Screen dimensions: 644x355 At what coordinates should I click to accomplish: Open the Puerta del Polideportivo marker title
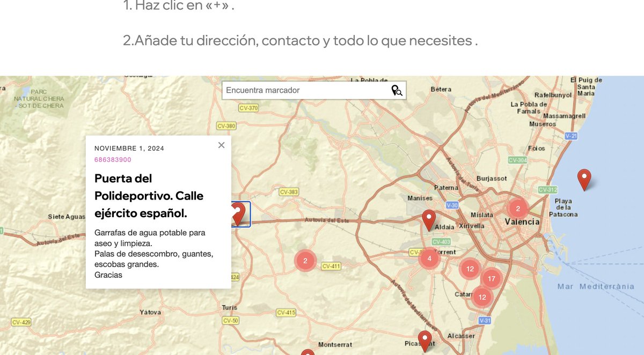pos(149,196)
